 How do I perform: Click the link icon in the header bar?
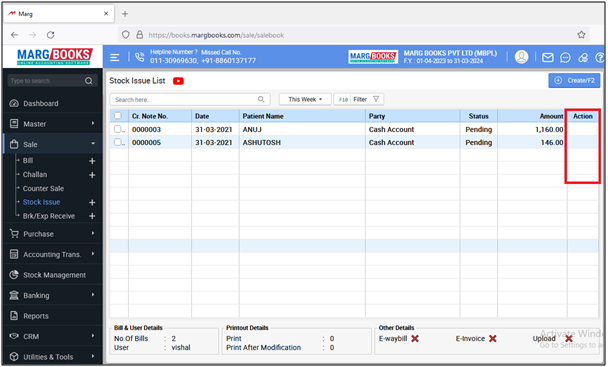(x=583, y=57)
